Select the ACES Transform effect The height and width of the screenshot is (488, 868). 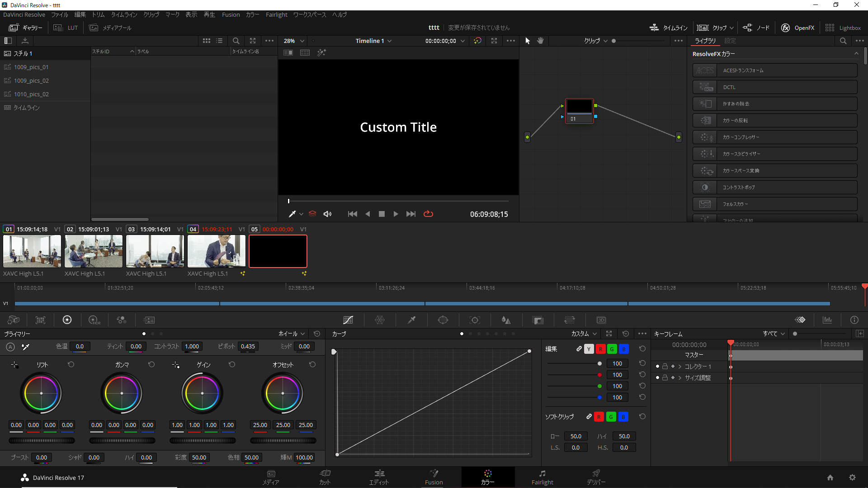coord(775,70)
